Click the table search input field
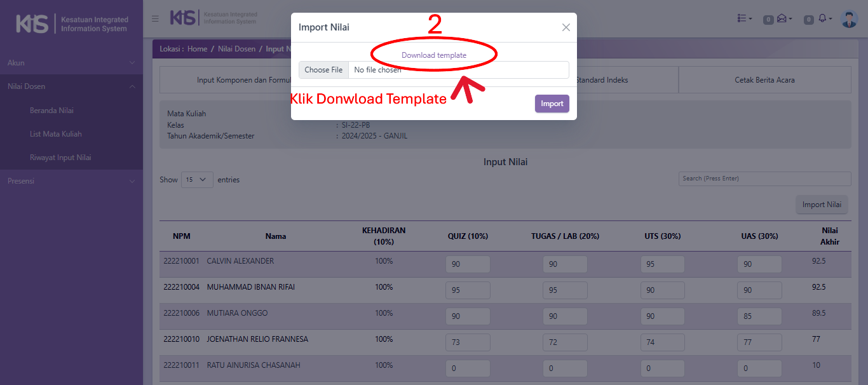The image size is (868, 385). pos(764,179)
